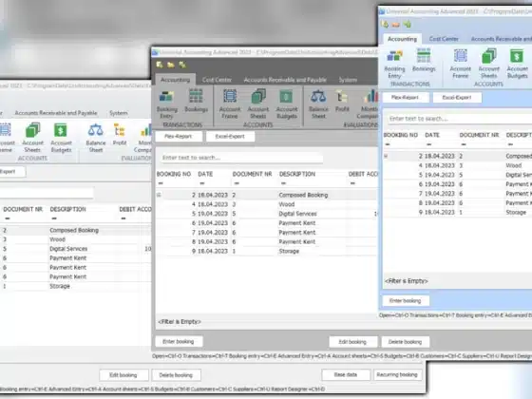Click first quick-access icon in middle window
This screenshot has height=399, width=532.
[160, 65]
